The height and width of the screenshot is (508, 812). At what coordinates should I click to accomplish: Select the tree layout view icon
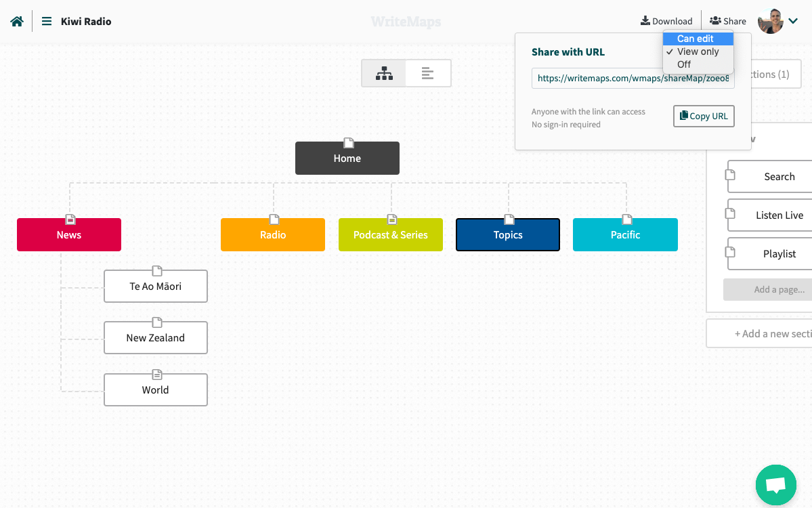tap(383, 73)
